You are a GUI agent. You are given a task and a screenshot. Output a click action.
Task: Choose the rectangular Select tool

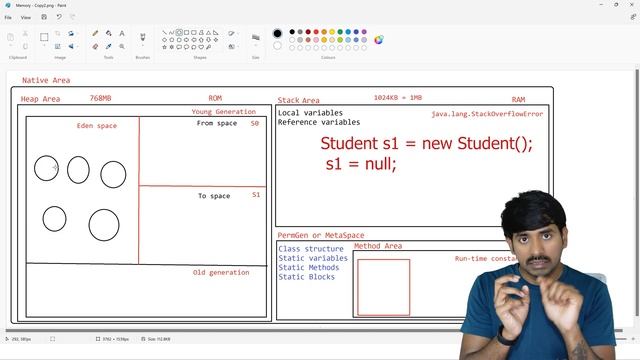(x=44, y=37)
